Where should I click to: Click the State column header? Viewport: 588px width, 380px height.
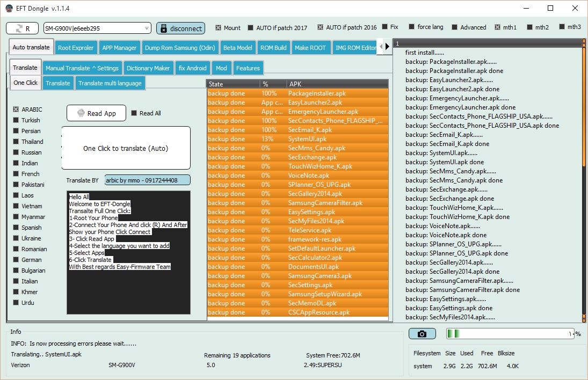pyautogui.click(x=233, y=84)
